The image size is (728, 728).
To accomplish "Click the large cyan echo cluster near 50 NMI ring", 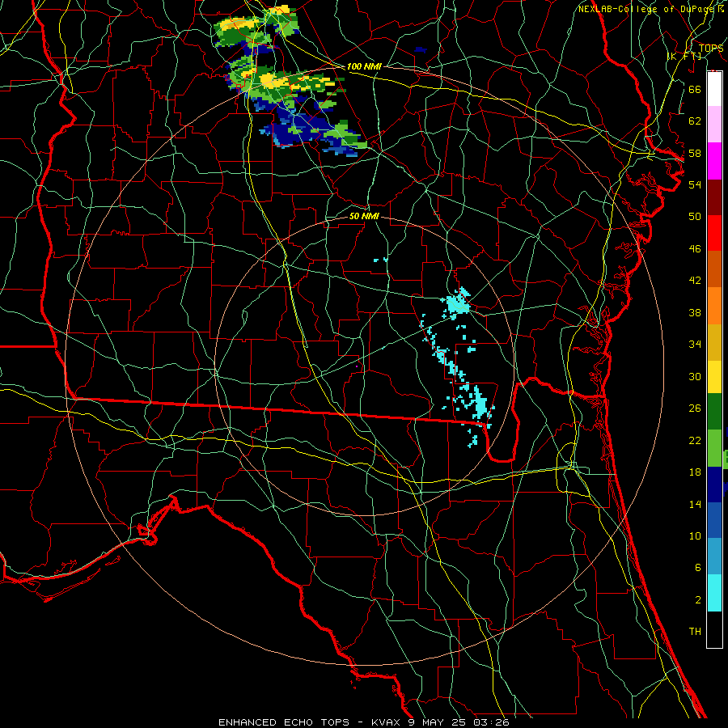I will pyautogui.click(x=457, y=303).
